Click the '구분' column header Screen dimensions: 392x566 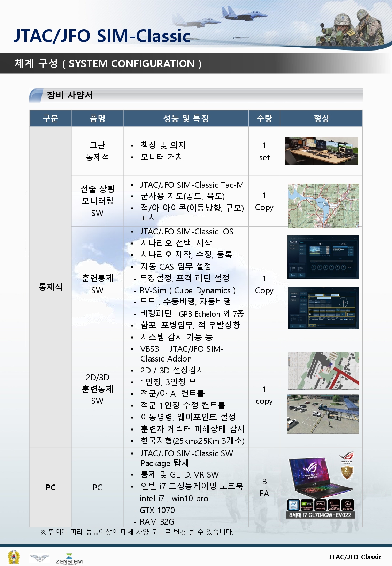pyautogui.click(x=50, y=118)
